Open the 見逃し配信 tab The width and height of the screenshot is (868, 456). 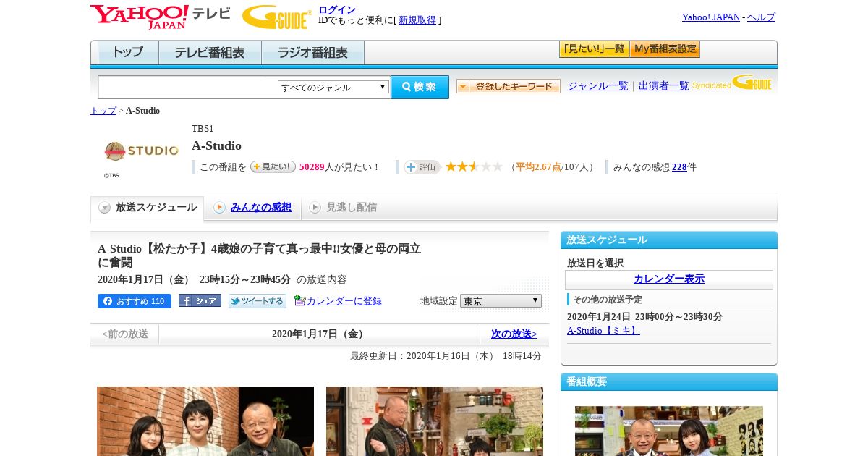(x=344, y=208)
